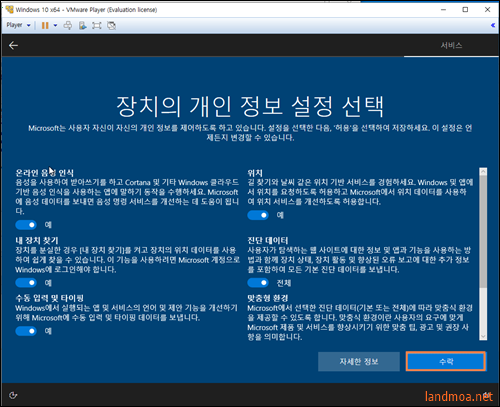Pause the virtual machine
This screenshot has height=407, width=500.
(x=45, y=25)
